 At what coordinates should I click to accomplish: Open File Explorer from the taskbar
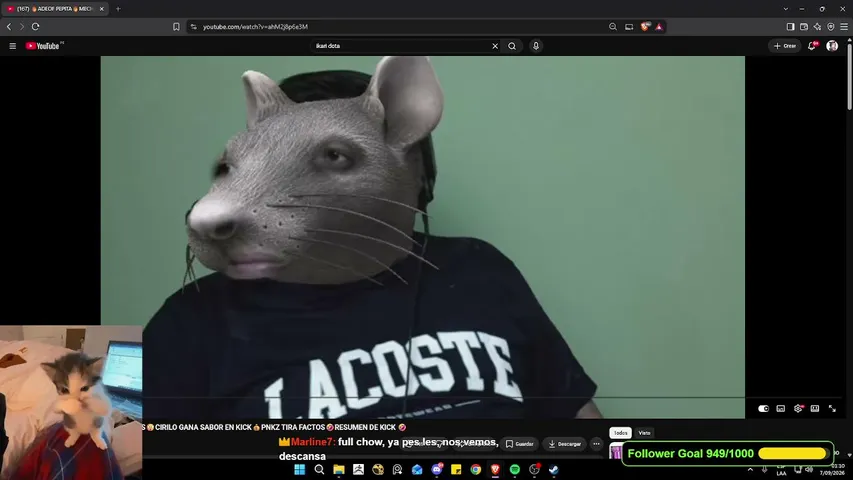pyautogui.click(x=339, y=470)
